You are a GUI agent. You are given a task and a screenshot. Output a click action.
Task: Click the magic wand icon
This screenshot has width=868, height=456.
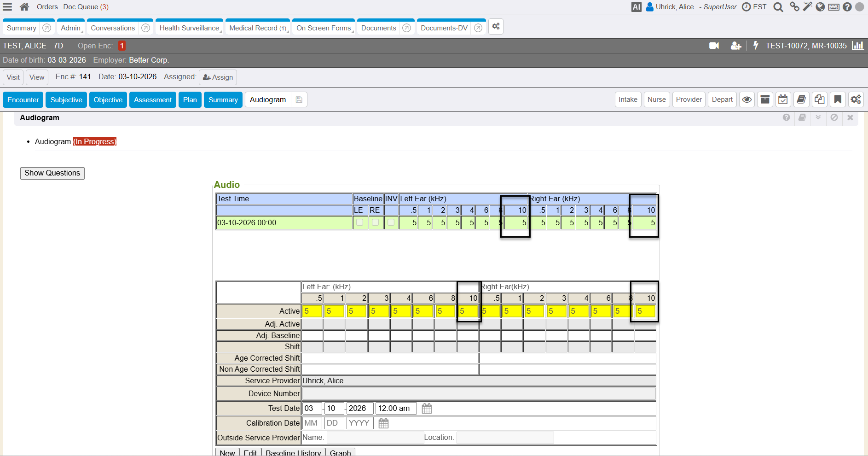(807, 7)
